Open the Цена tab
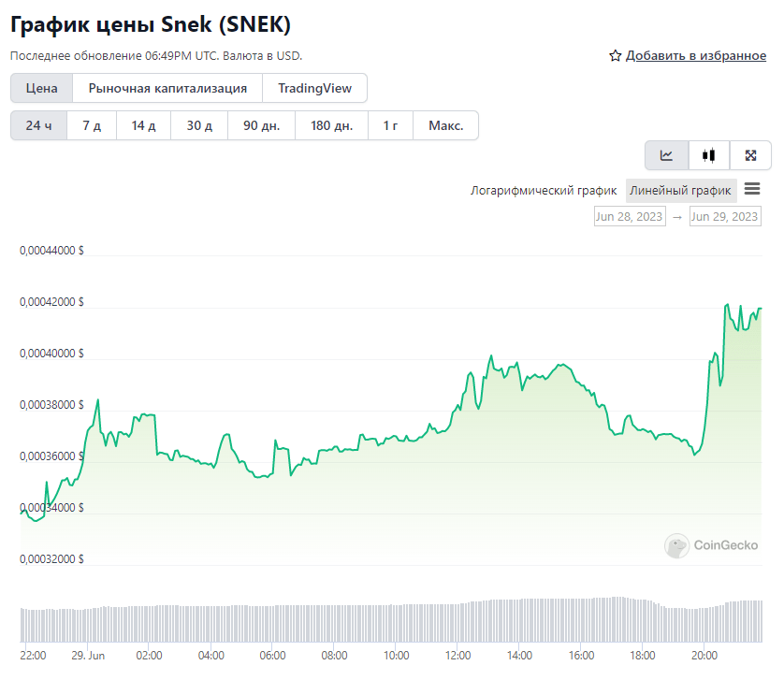This screenshot has height=680, width=784. [x=41, y=88]
